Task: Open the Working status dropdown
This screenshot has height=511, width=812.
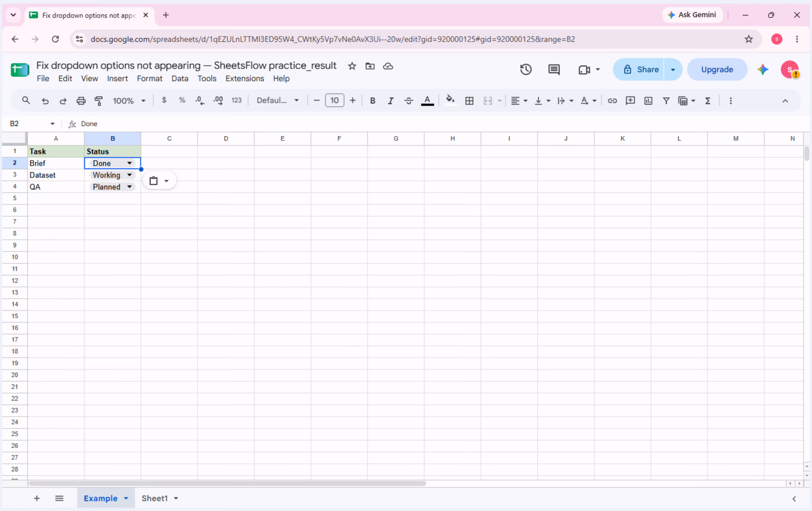Action: pyautogui.click(x=129, y=175)
